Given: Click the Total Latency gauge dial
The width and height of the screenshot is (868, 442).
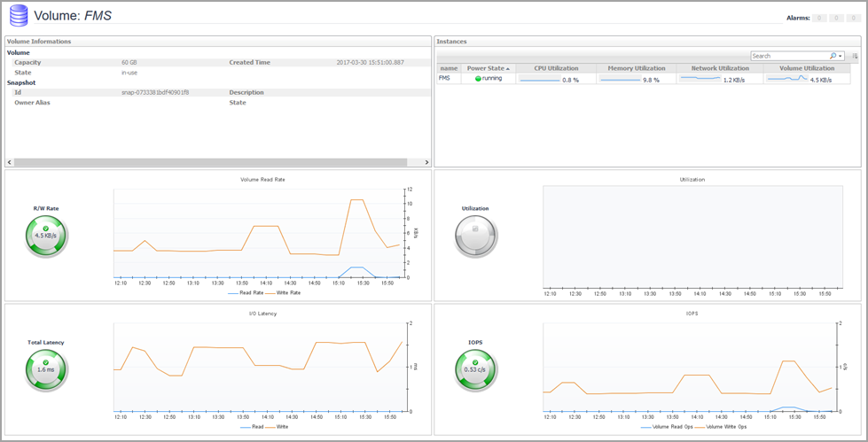Looking at the screenshot, I should (x=46, y=369).
